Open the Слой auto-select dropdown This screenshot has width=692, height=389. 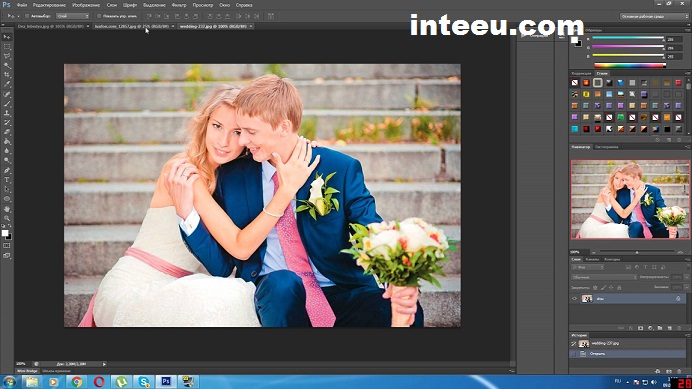click(72, 16)
